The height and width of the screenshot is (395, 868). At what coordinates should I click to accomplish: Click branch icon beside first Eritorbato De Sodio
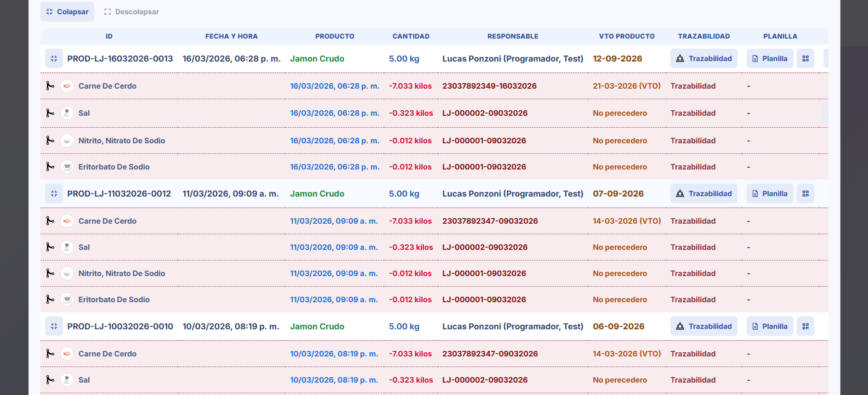click(50, 167)
